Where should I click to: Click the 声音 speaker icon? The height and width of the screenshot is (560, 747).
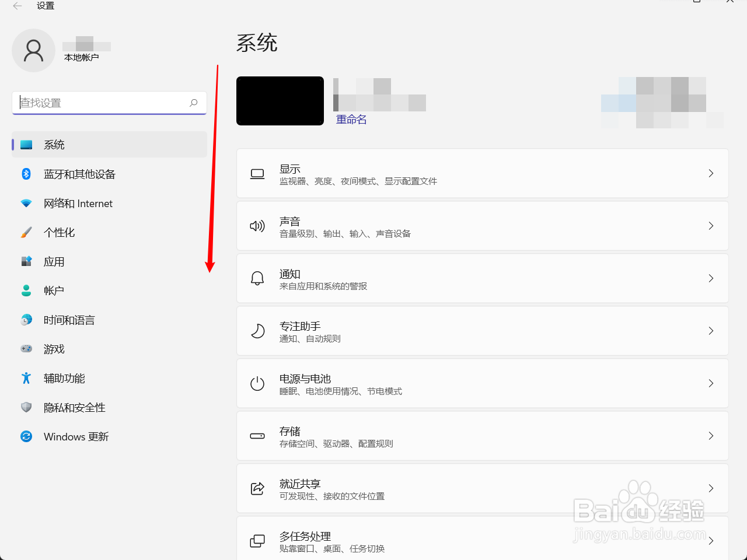pyautogui.click(x=257, y=226)
